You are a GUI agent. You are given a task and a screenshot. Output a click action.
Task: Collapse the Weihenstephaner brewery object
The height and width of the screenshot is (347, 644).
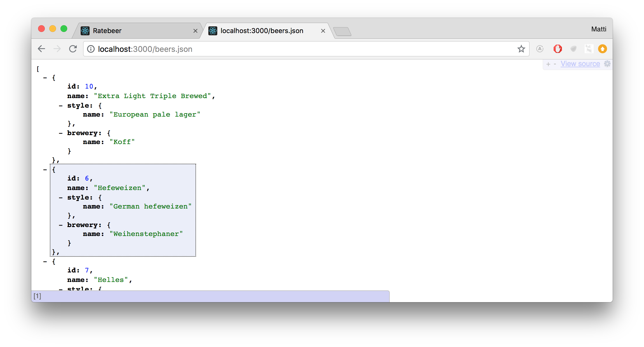61,225
